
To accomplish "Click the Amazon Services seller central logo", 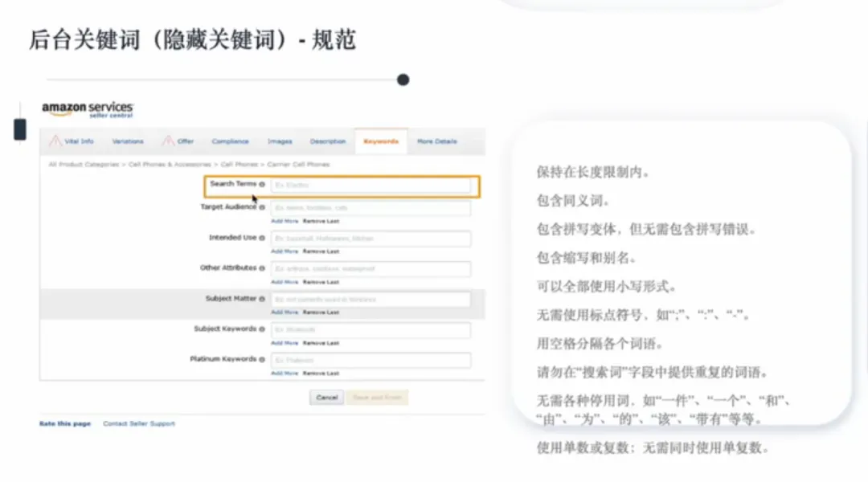I will (x=88, y=109).
